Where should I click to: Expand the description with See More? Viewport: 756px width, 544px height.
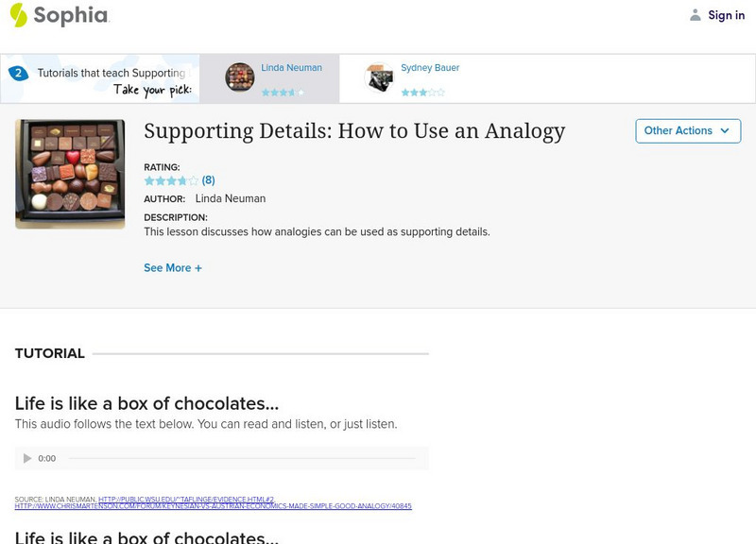coord(171,267)
